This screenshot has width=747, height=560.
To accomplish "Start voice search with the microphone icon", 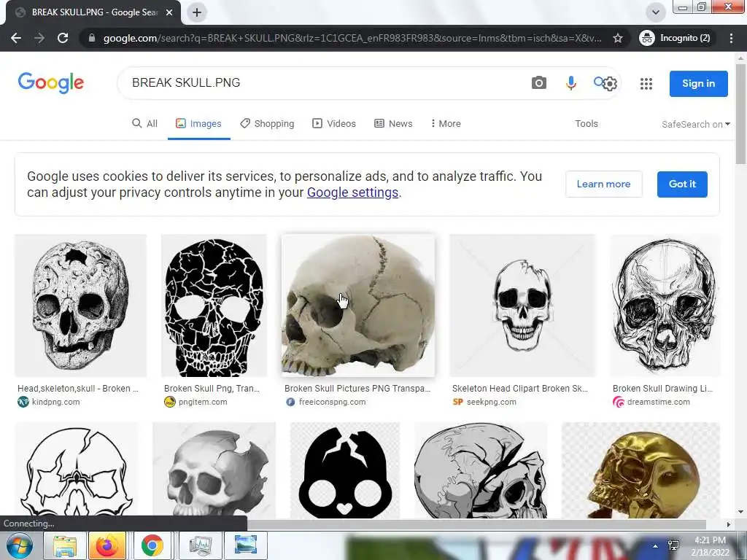I will tap(570, 83).
